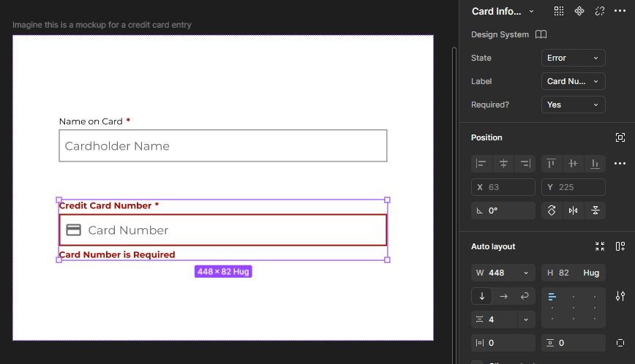Flip the selection horizontally
The height and width of the screenshot is (364, 635).
point(574,211)
